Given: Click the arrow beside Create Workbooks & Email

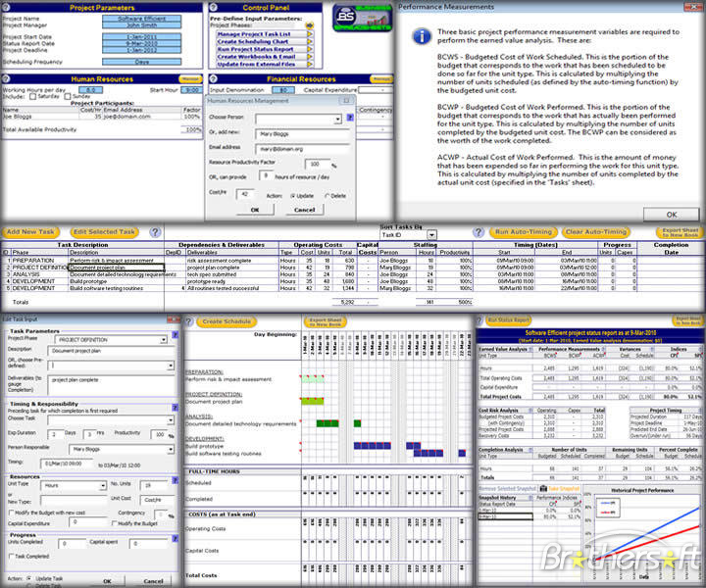Looking at the screenshot, I should (x=309, y=57).
